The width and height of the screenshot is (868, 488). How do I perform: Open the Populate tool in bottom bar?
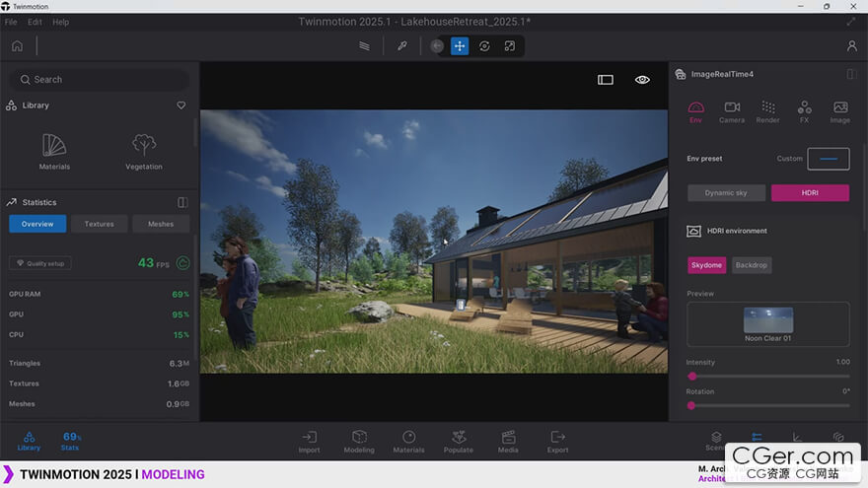459,441
